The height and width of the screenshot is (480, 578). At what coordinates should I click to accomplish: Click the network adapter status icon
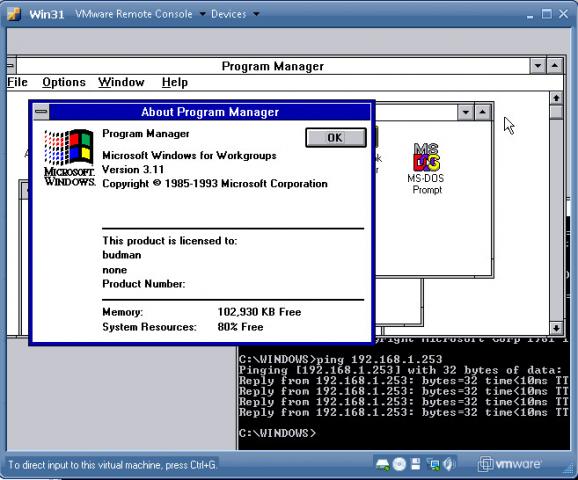pyautogui.click(x=433, y=465)
